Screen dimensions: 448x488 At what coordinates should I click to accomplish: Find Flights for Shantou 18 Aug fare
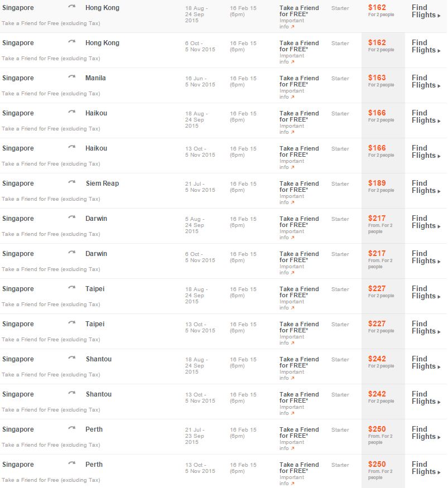(x=426, y=363)
